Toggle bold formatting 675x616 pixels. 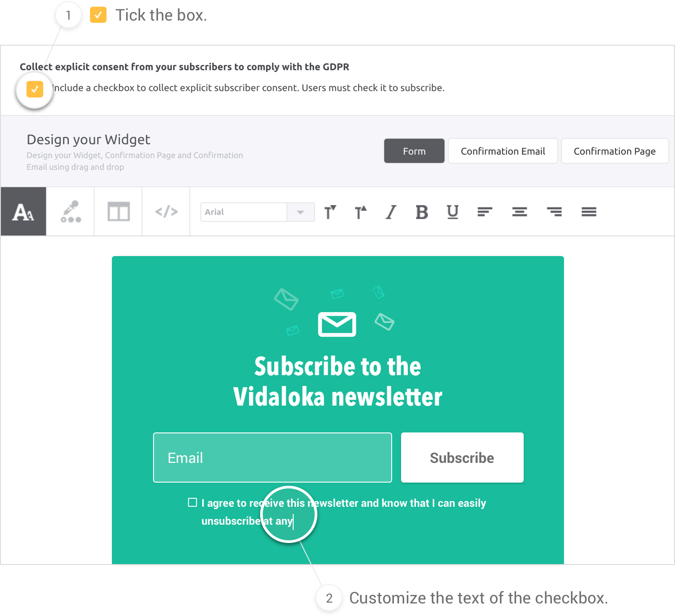coord(422,212)
